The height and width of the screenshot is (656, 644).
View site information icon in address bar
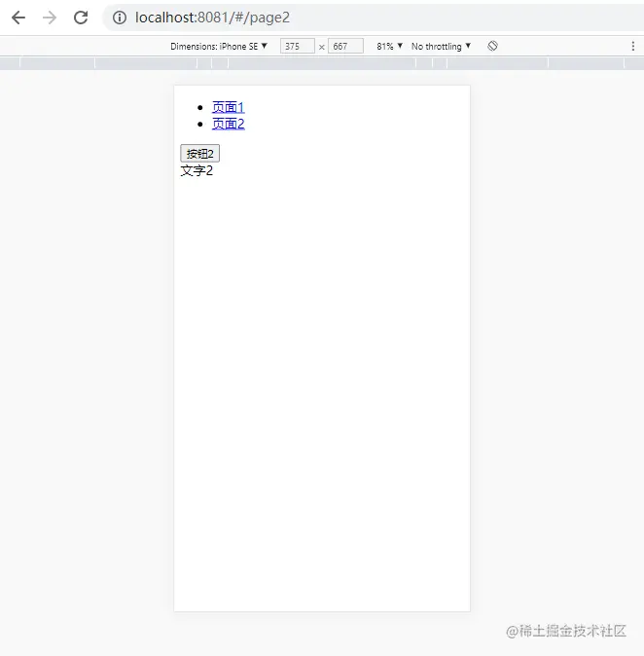(x=120, y=18)
